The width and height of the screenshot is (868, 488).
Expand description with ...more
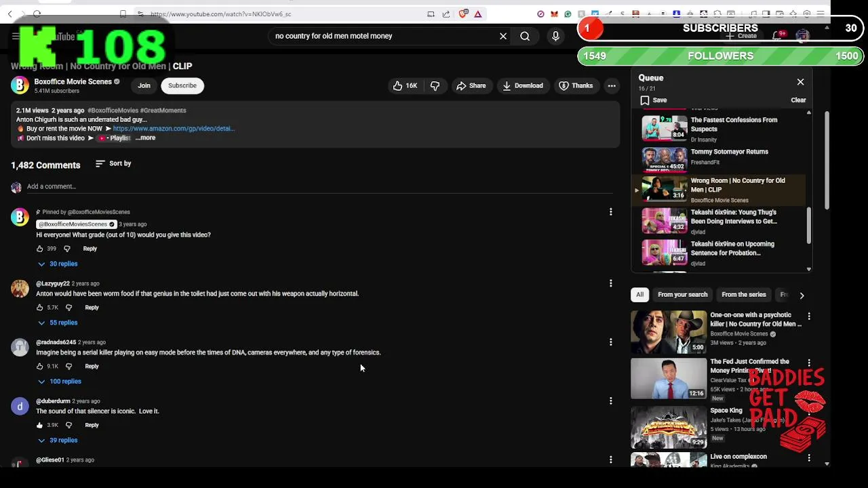coord(145,138)
